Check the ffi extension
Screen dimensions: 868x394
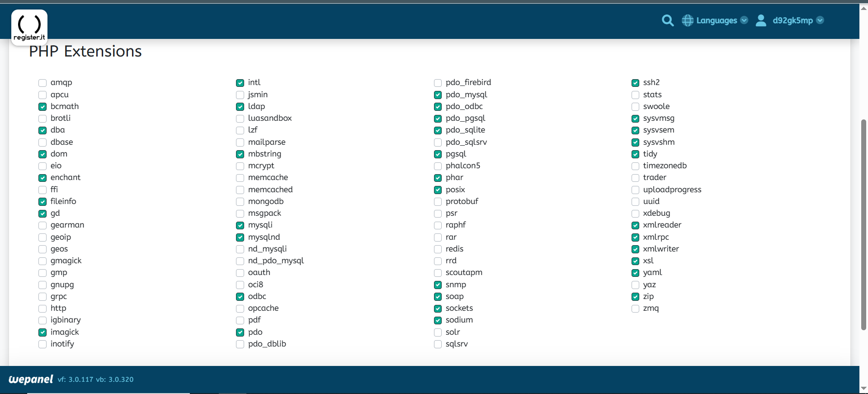[x=42, y=190]
